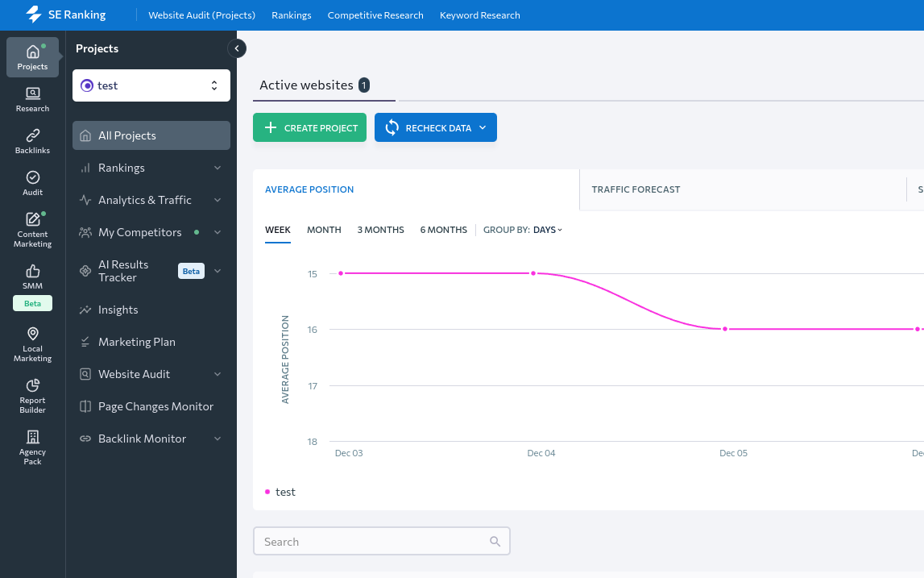Open the Backlinks section icon
The width and height of the screenshot is (924, 578).
point(32,139)
